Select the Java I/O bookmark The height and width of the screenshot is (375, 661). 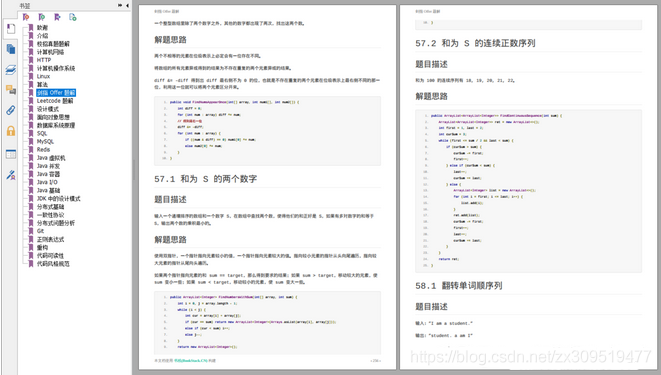click(x=47, y=182)
